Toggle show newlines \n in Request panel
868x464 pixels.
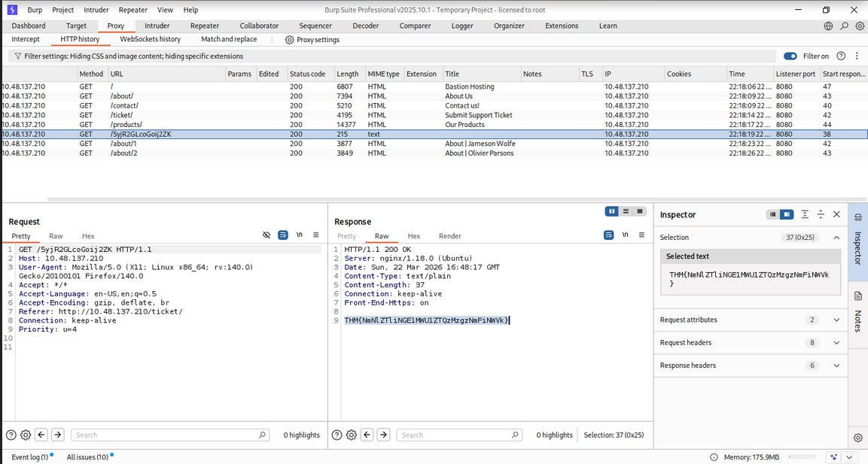(300, 235)
